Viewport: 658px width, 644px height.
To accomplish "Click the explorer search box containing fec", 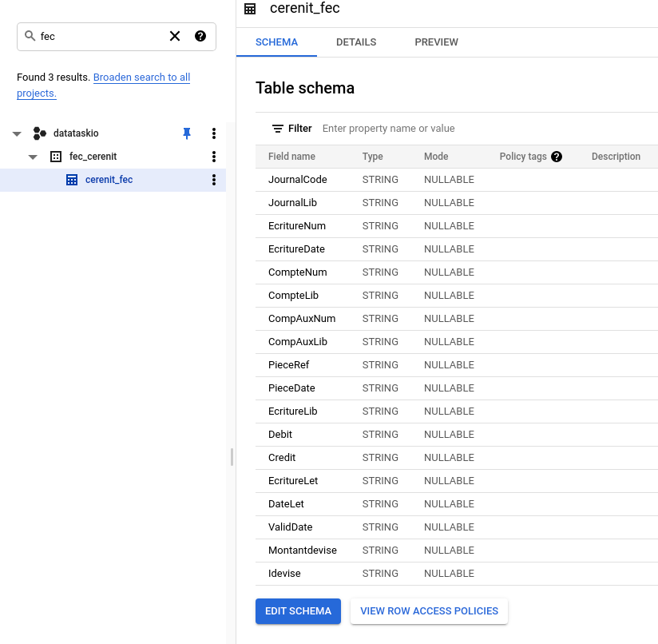I will (96, 36).
